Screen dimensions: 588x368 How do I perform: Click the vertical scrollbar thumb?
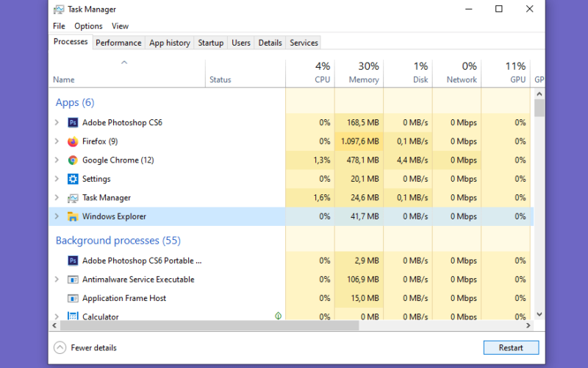pos(539,108)
